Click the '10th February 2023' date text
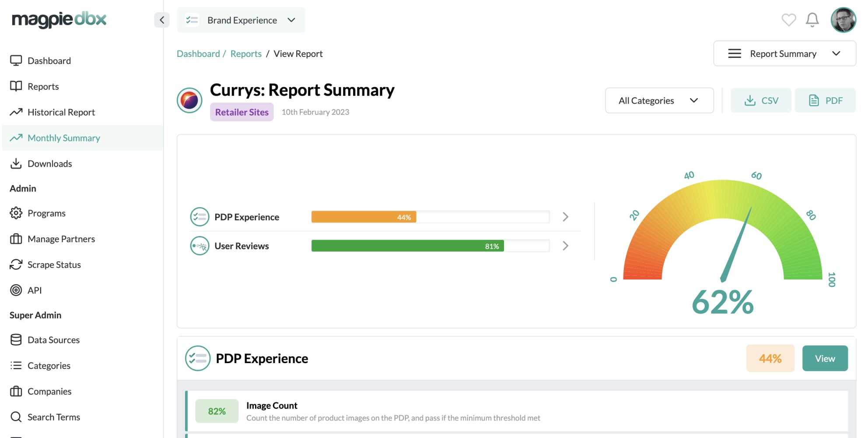This screenshot has width=868, height=438. pos(315,112)
